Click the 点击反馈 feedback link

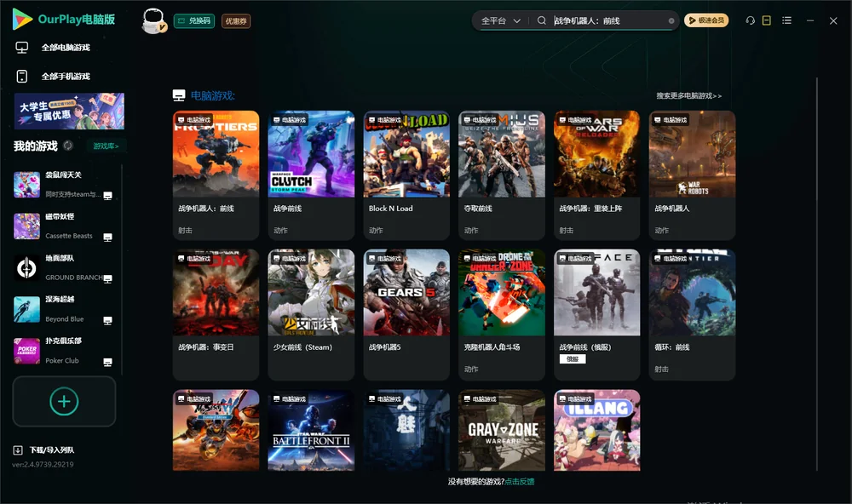point(520,482)
